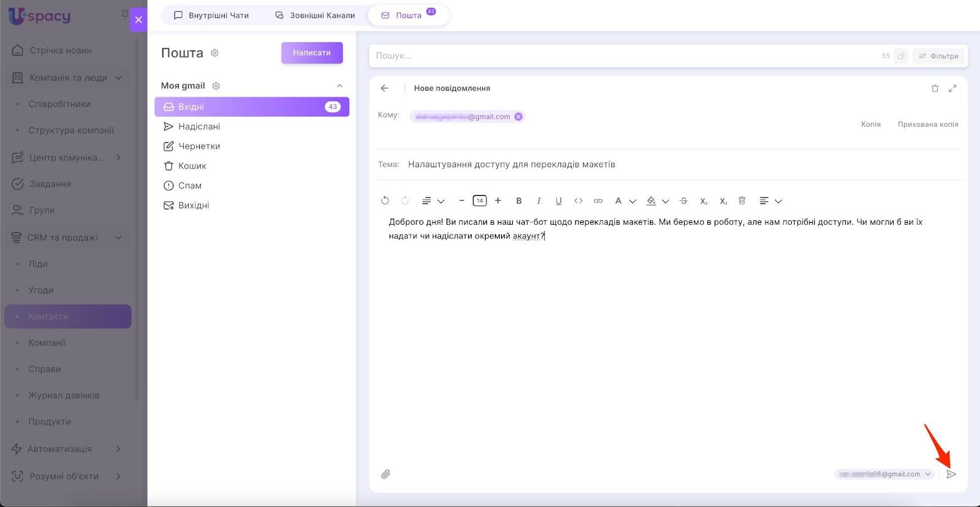Click the Пошук search field
The height and width of the screenshot is (507, 980).
pyautogui.click(x=625, y=56)
